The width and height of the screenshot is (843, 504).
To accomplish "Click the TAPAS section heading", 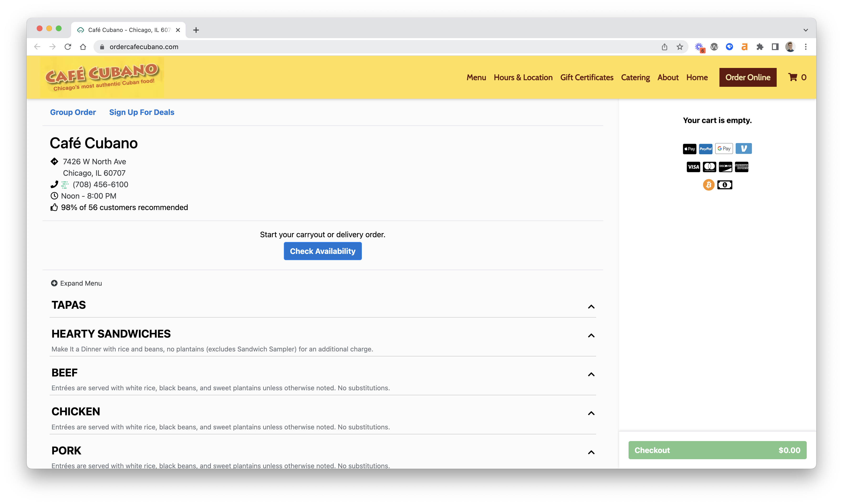I will click(69, 305).
